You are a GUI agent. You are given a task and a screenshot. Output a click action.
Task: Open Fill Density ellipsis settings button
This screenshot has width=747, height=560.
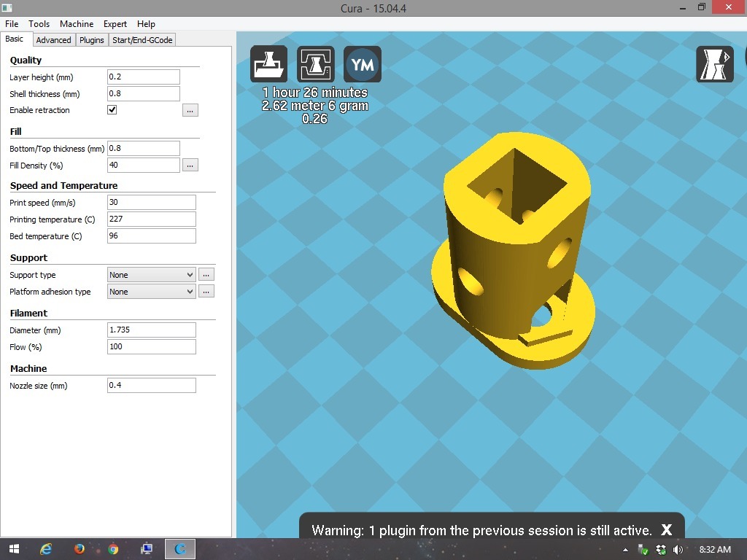pyautogui.click(x=190, y=166)
